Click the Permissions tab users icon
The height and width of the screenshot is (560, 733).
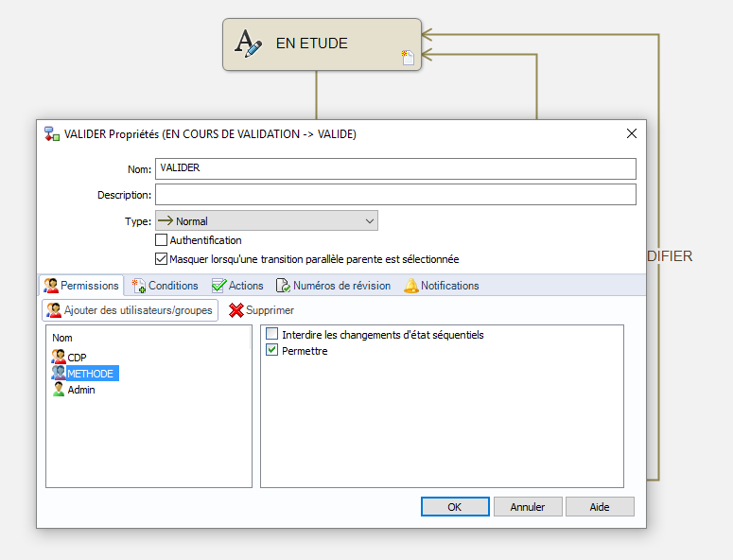tap(51, 286)
